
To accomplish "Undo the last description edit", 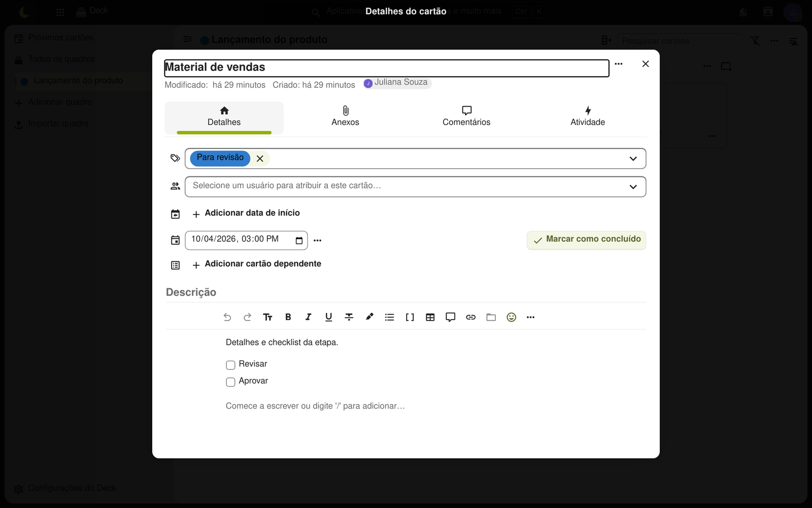I will point(227,317).
